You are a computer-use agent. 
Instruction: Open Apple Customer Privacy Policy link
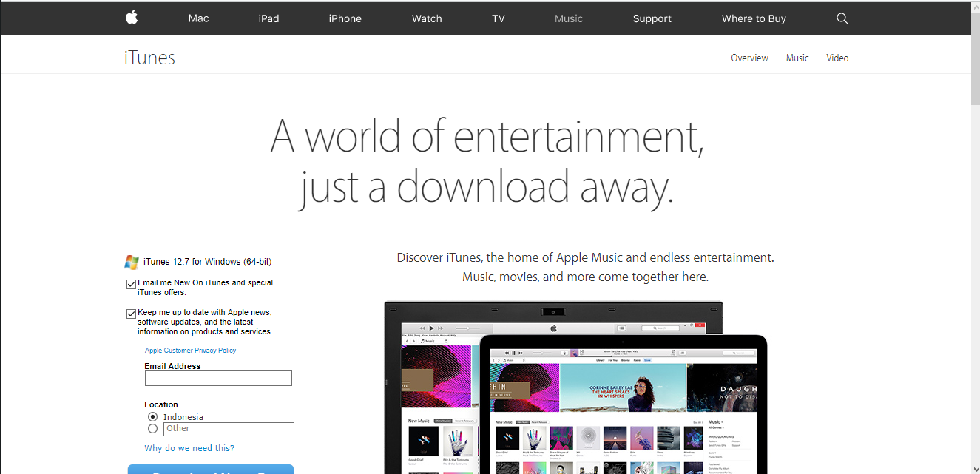pos(190,351)
